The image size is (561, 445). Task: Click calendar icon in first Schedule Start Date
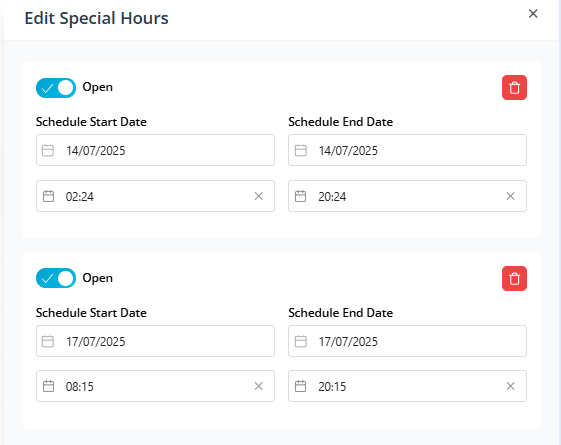pos(48,150)
